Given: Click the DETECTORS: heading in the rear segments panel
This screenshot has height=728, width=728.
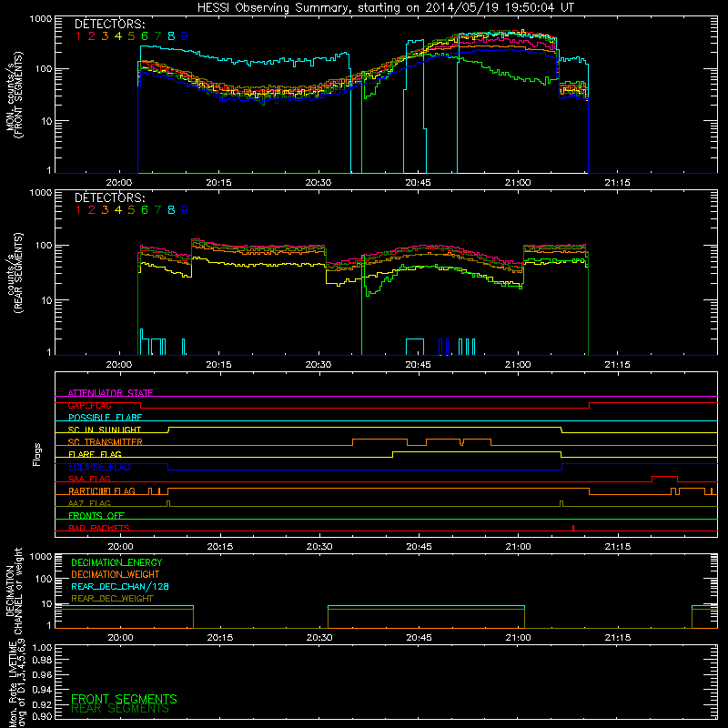Looking at the screenshot, I should click(x=110, y=198).
